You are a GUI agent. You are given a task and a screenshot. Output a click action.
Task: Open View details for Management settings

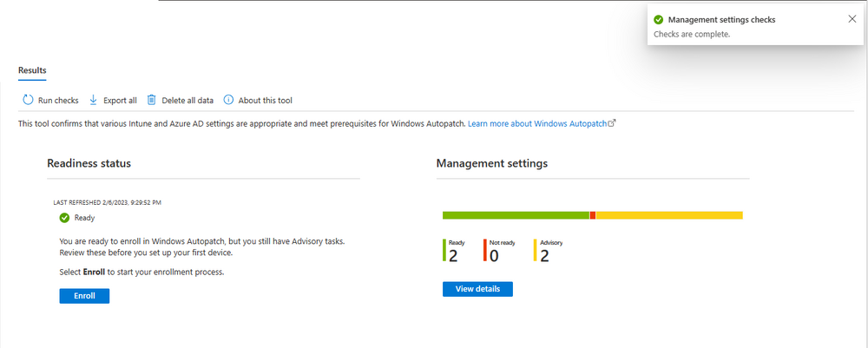pyautogui.click(x=477, y=289)
